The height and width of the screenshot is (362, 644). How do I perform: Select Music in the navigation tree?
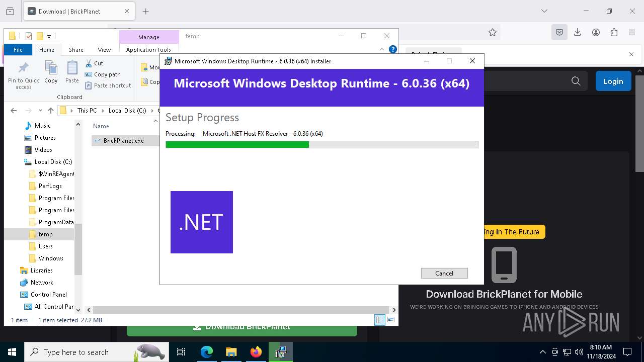point(42,126)
